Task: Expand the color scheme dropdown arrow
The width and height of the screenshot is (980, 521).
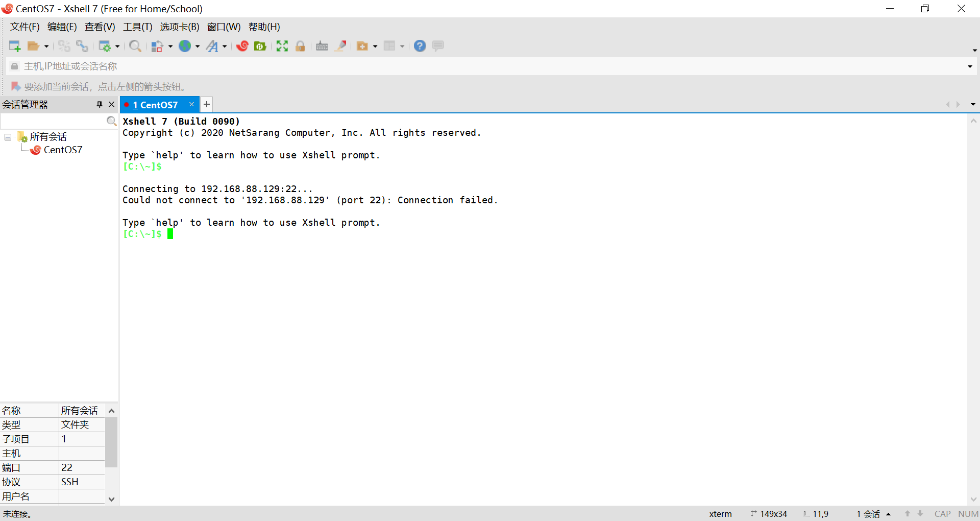Action: [x=170, y=46]
